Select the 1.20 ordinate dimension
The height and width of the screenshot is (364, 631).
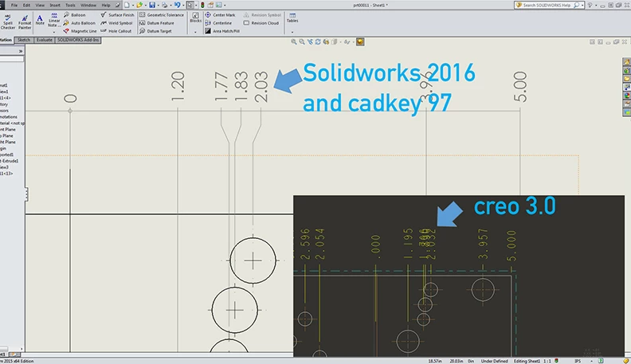[178, 86]
